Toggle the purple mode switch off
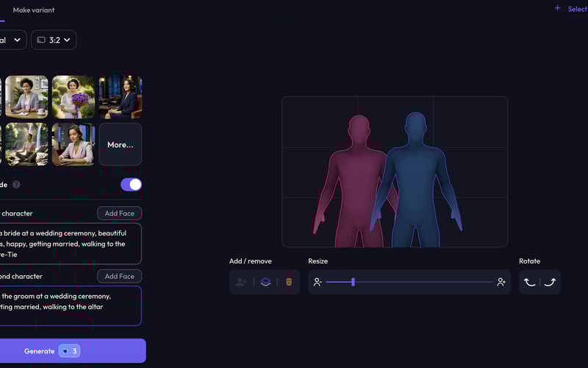 [132, 185]
